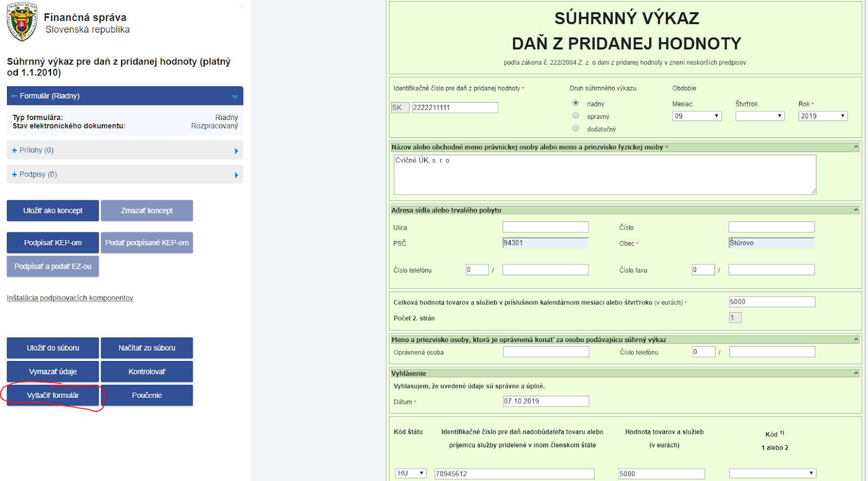Screen dimensions: 868x481
Task: Open the Rok dropdown showing 2019
Action: [823, 116]
